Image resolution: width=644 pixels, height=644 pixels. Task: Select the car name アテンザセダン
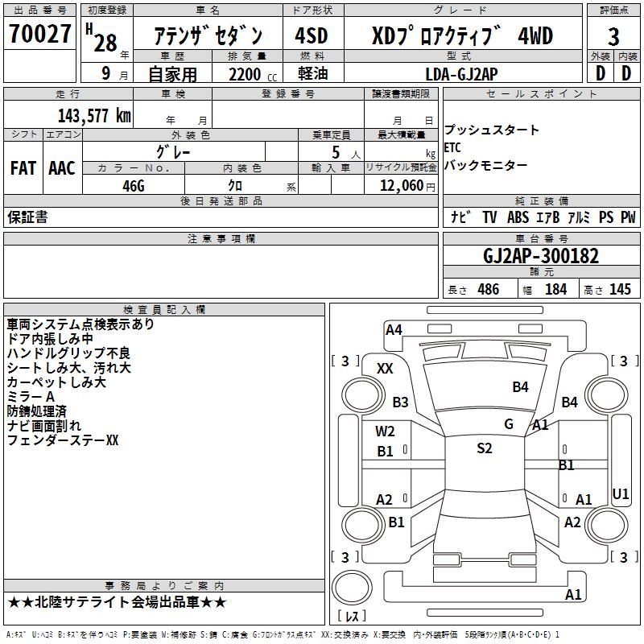(208, 35)
